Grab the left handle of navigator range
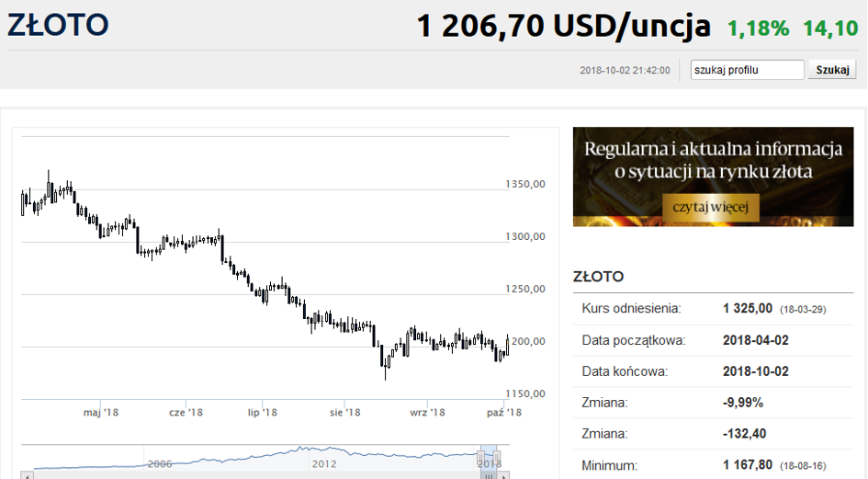This screenshot has width=868, height=479. [479, 457]
